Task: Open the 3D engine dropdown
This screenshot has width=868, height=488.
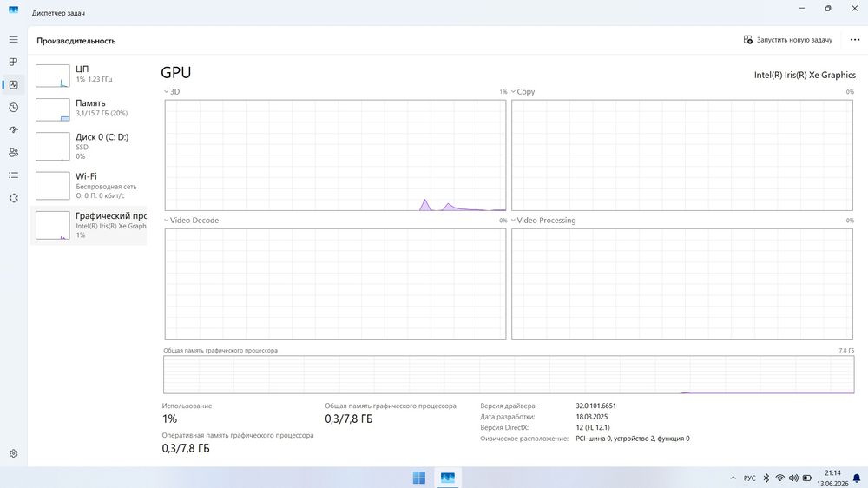Action: tap(172, 91)
